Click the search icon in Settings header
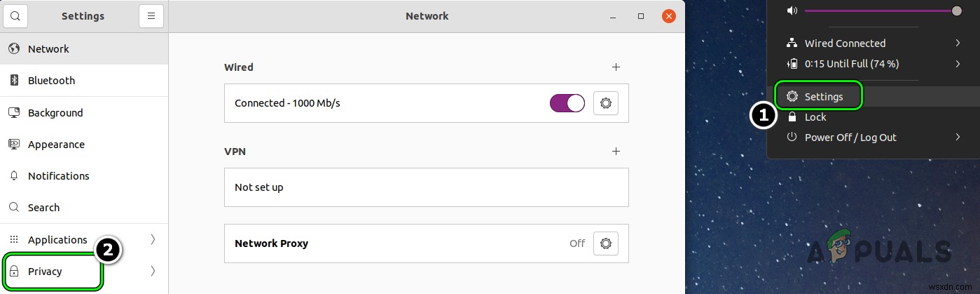Image resolution: width=980 pixels, height=294 pixels. (15, 15)
